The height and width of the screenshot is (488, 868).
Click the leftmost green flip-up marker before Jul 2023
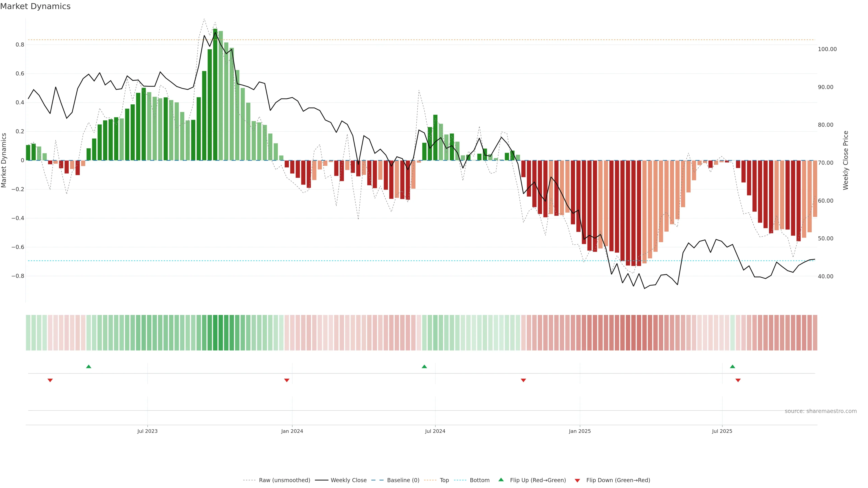[89, 366]
